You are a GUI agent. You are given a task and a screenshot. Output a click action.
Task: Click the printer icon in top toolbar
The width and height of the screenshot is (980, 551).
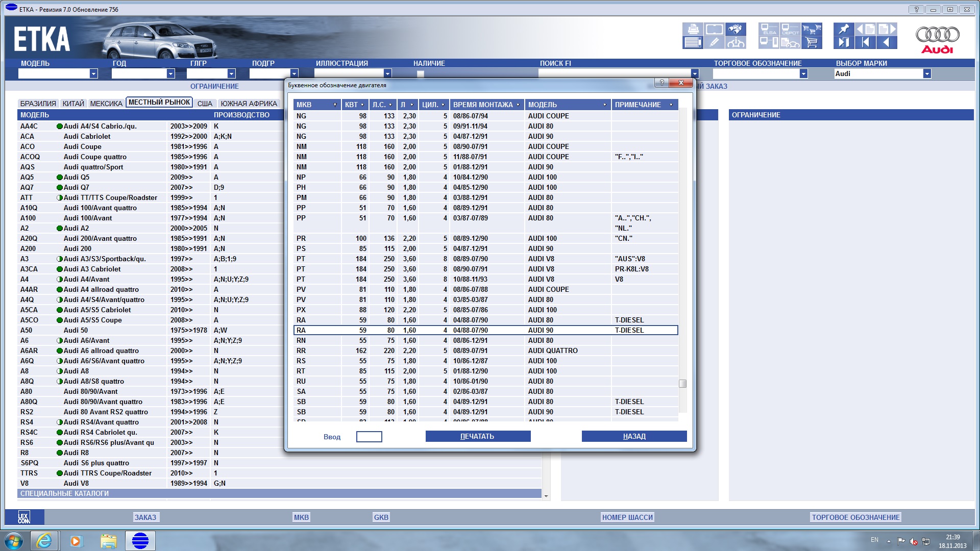pos(693,29)
